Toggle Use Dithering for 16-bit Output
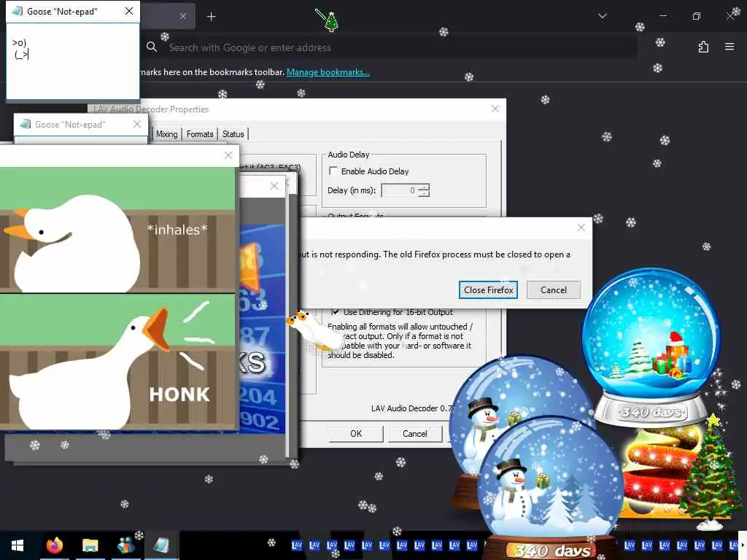Screen dimensions: 747x560 tap(336, 312)
